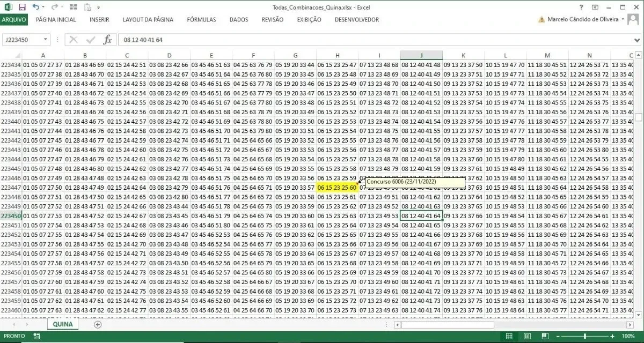Switch to Page Layout view icon
This screenshot has height=343, width=644.
point(526,336)
